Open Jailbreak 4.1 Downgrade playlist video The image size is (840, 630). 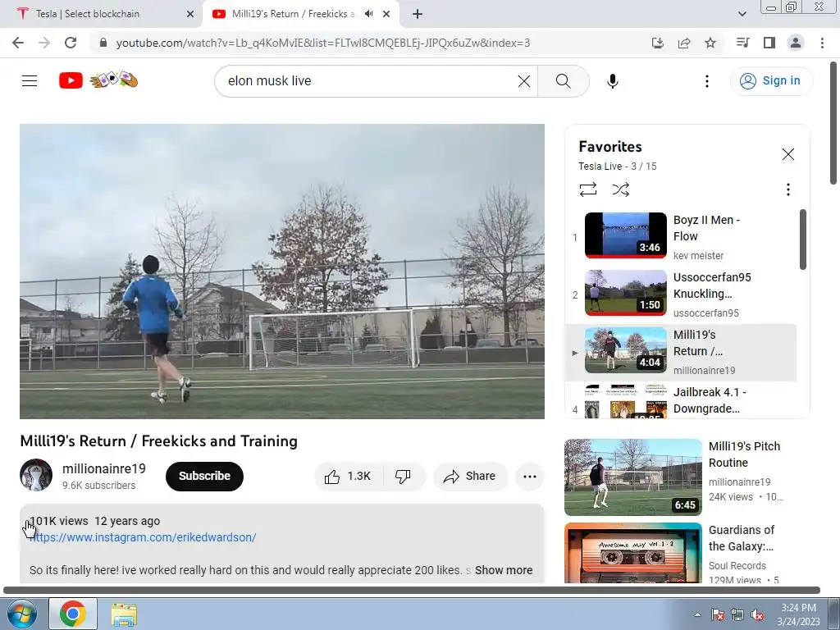coord(681,400)
